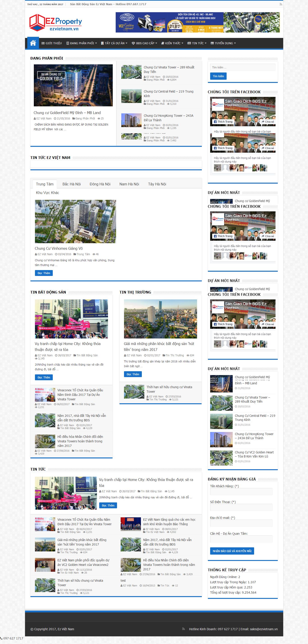This screenshot has height=644, width=308.
Task: Switch to Bắc Hà Nội tab
Action: [72, 184]
